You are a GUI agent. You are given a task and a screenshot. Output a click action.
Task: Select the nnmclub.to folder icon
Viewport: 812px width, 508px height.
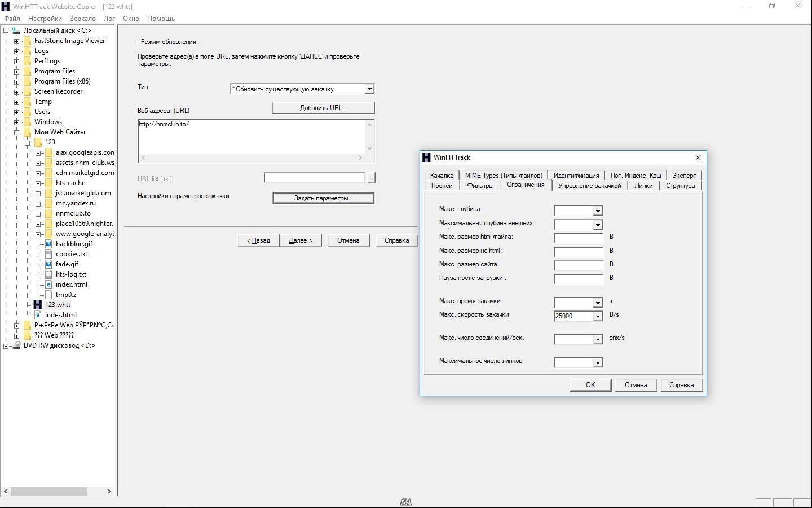pos(48,213)
